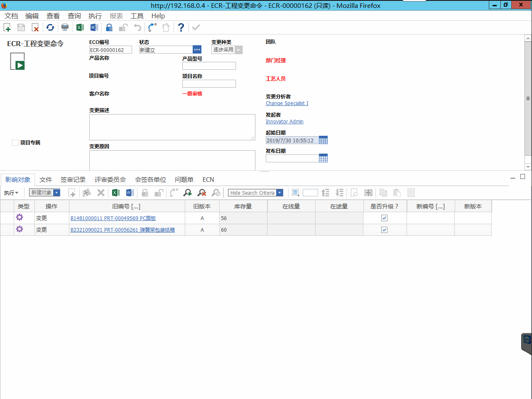Click the print icon in main toolbar
The image size is (532, 399).
[65, 27]
